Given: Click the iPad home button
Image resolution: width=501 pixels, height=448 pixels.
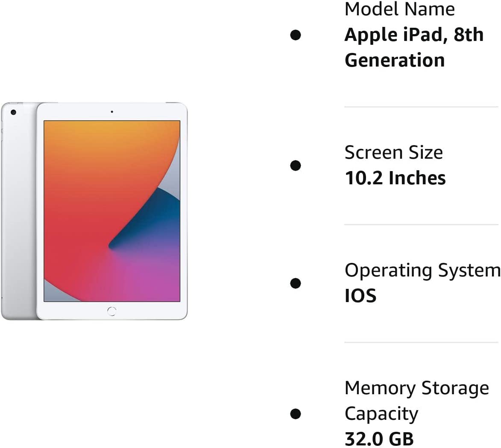Looking at the screenshot, I should click(x=112, y=311).
